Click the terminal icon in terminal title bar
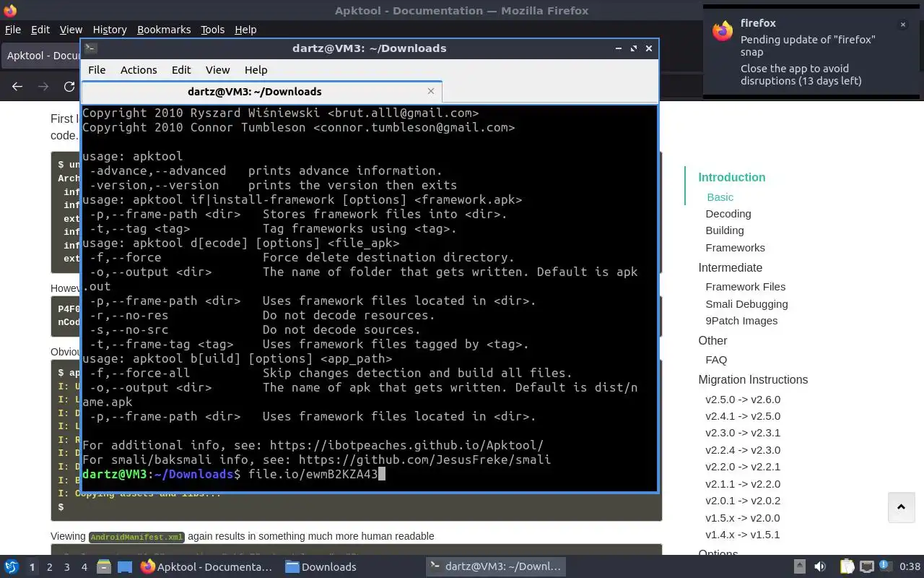The image size is (924, 578). click(90, 48)
